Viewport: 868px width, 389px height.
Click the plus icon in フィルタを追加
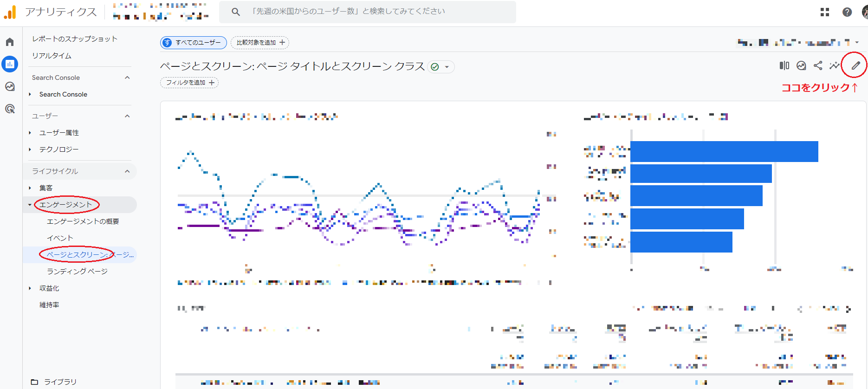tap(212, 83)
